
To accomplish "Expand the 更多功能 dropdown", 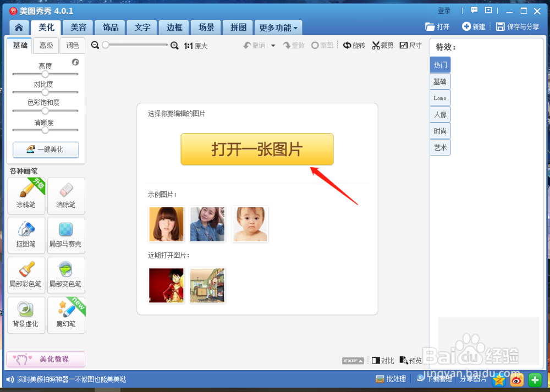I will (x=278, y=27).
